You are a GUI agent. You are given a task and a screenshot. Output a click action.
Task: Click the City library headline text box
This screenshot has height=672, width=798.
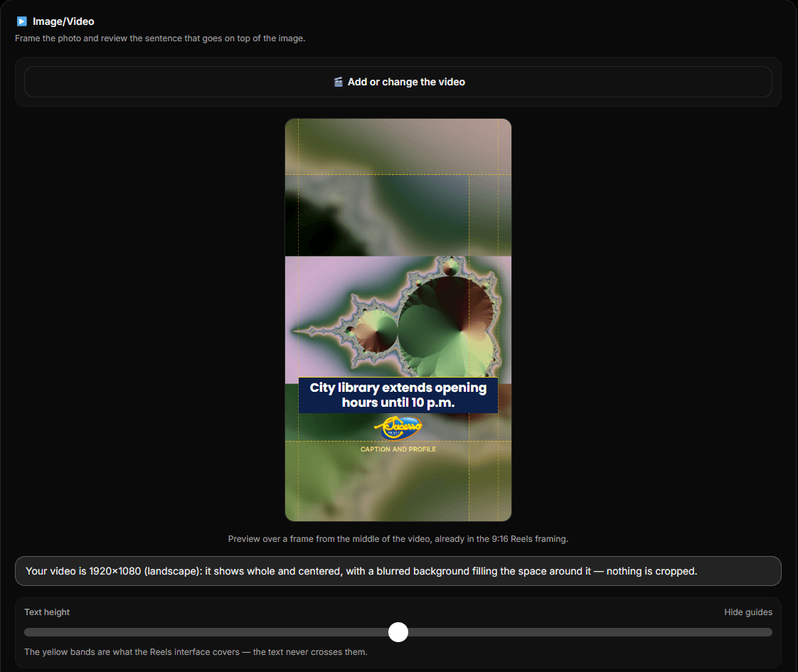click(398, 395)
